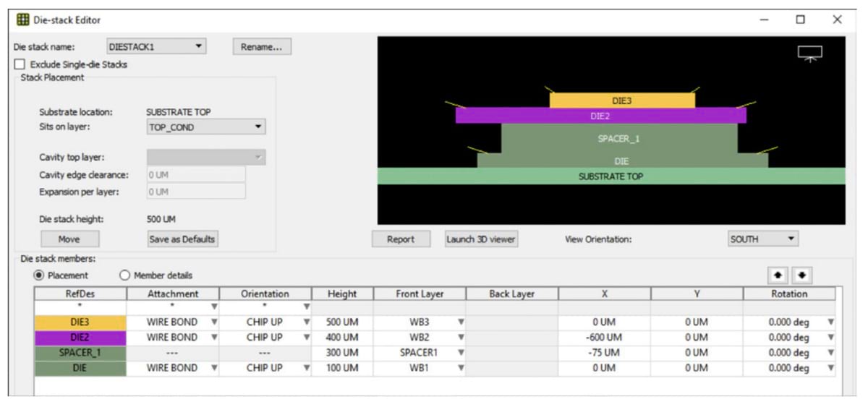This screenshot has height=407, width=868.
Task: Click the move member up arrow icon
Action: pyautogui.click(x=778, y=275)
